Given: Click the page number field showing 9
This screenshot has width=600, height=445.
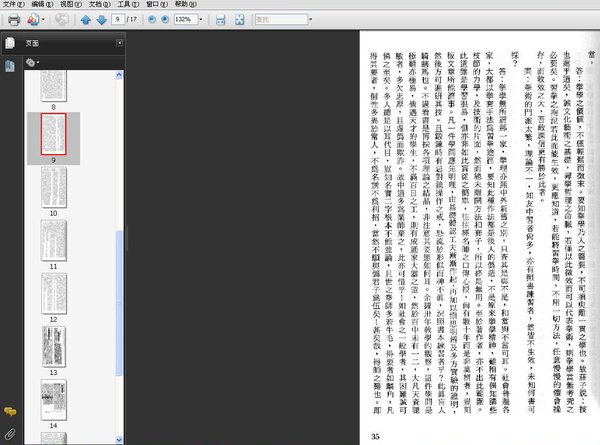Looking at the screenshot, I should pyautogui.click(x=118, y=19).
